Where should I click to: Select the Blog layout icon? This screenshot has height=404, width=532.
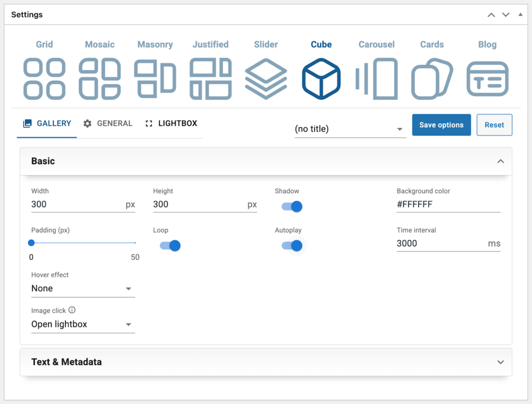pyautogui.click(x=487, y=78)
